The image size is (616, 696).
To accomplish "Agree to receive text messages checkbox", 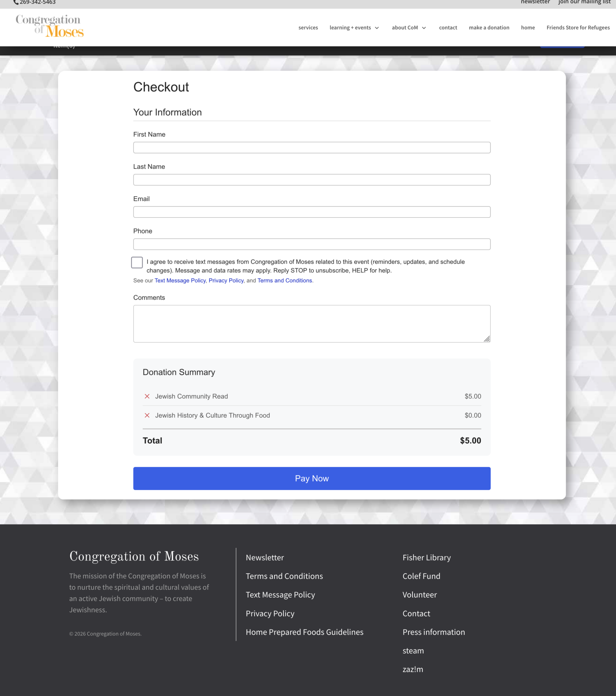I will point(137,263).
